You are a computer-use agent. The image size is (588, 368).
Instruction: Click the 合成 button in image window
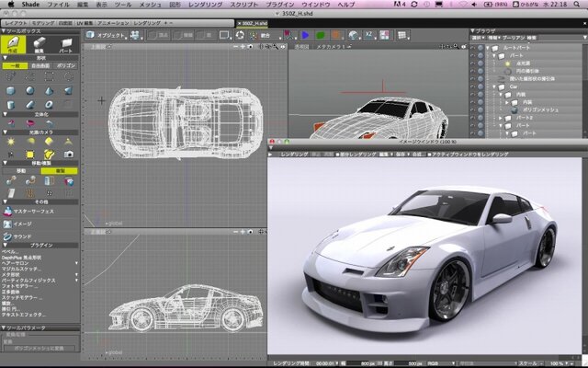[x=417, y=155]
